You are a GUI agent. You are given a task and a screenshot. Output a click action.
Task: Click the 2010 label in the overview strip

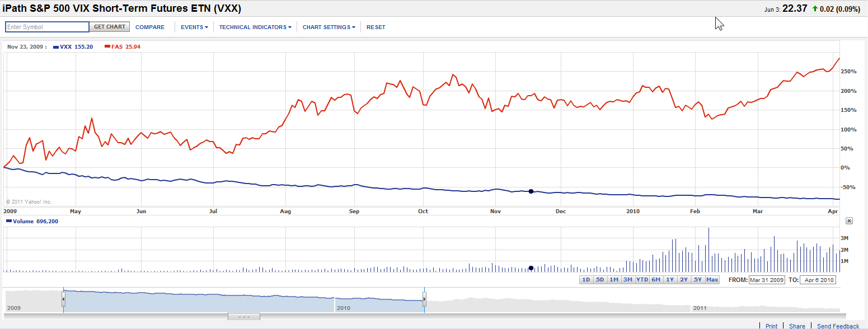pos(344,308)
